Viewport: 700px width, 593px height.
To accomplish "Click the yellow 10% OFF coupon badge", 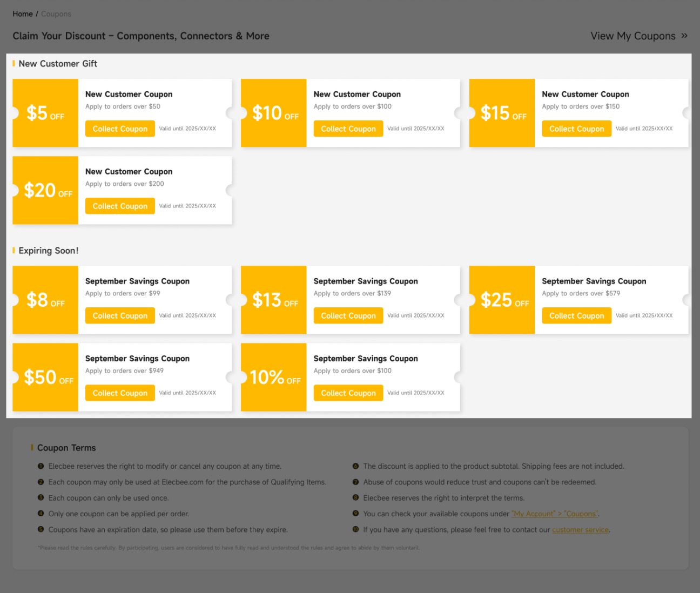I will coord(274,377).
